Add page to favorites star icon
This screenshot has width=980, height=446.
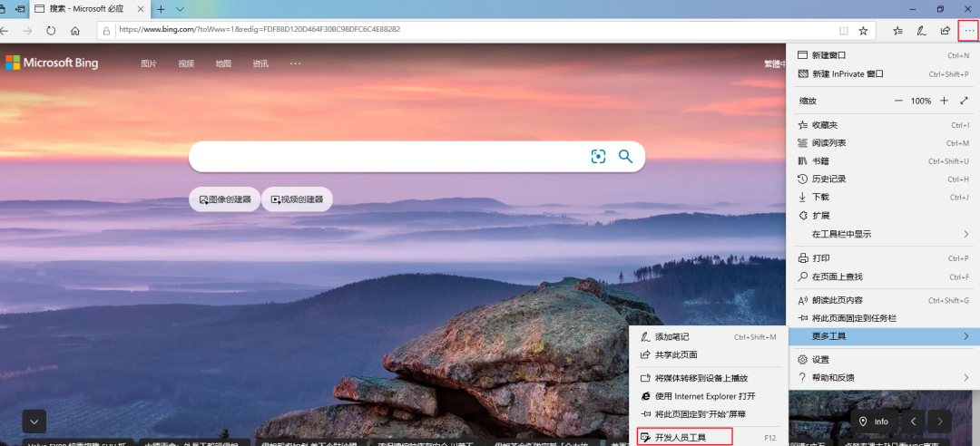(863, 31)
